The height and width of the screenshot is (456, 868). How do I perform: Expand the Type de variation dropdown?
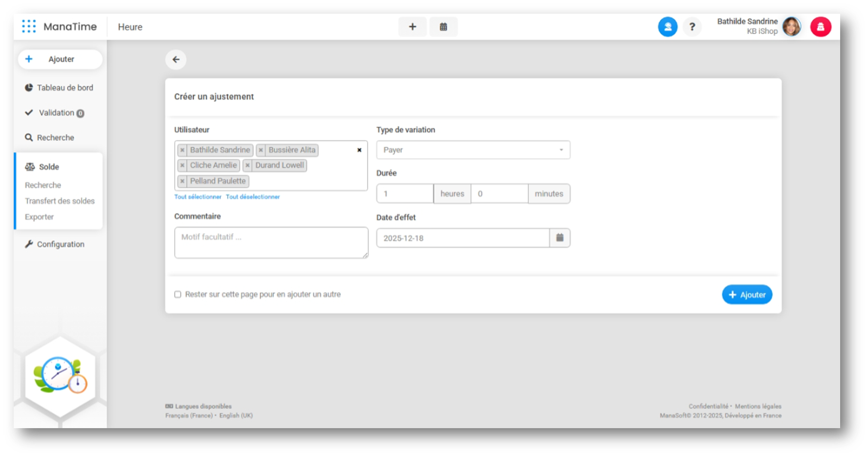[473, 150]
